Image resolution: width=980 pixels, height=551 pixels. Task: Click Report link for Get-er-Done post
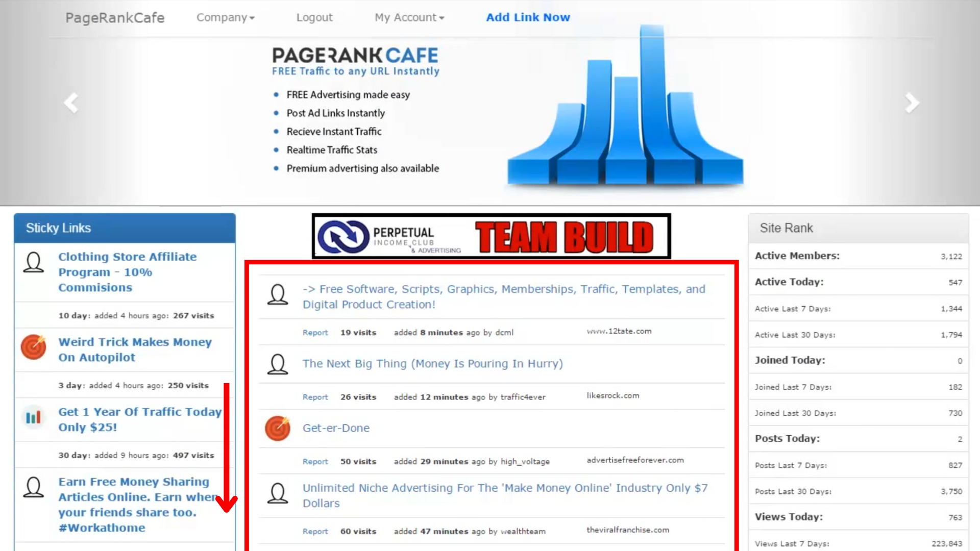[314, 461]
